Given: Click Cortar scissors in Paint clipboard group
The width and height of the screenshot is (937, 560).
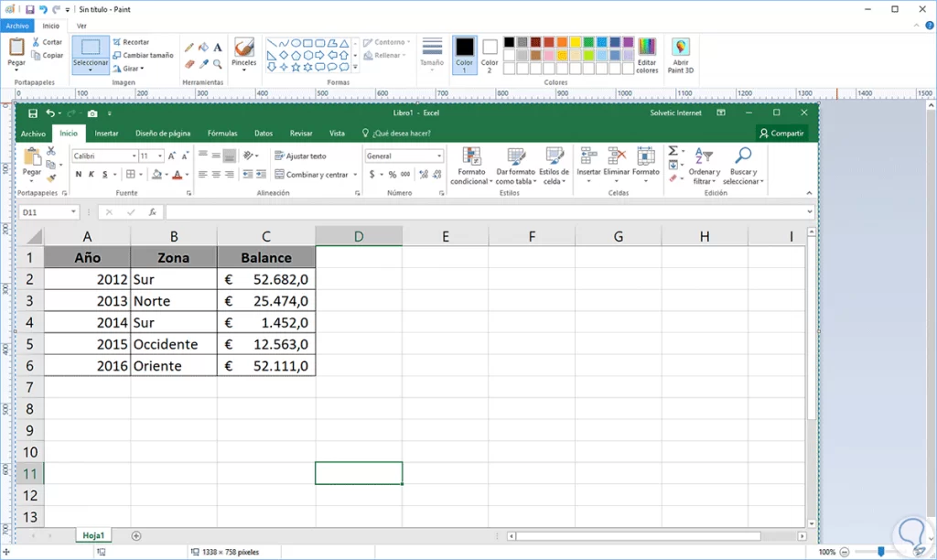Looking at the screenshot, I should pyautogui.click(x=48, y=42).
